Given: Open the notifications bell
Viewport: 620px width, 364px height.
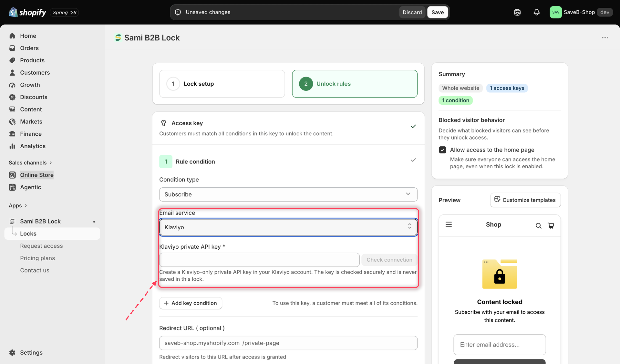Looking at the screenshot, I should tap(536, 12).
